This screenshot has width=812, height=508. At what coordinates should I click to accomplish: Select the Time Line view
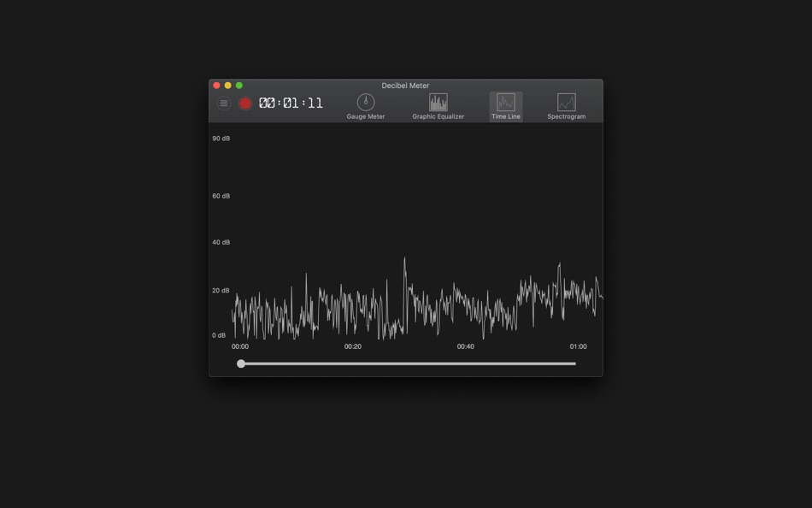[506, 106]
